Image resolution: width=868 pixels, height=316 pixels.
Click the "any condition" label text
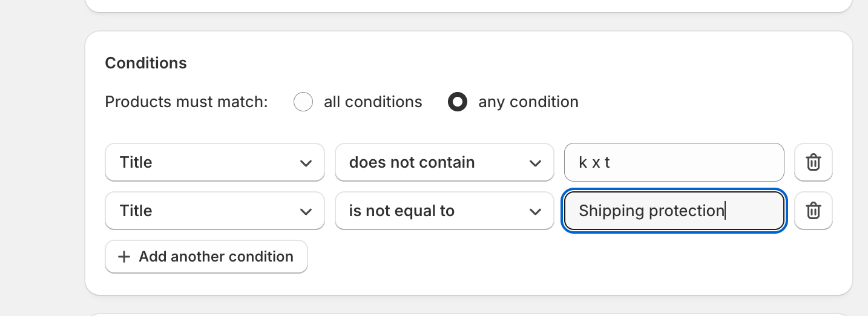pos(528,102)
